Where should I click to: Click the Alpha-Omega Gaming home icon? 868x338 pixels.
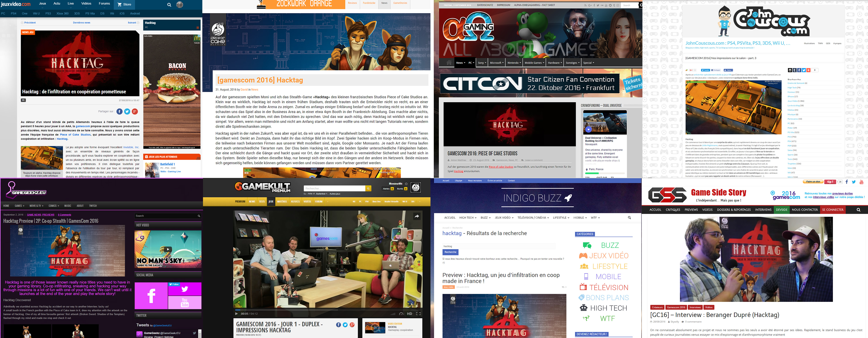449,62
